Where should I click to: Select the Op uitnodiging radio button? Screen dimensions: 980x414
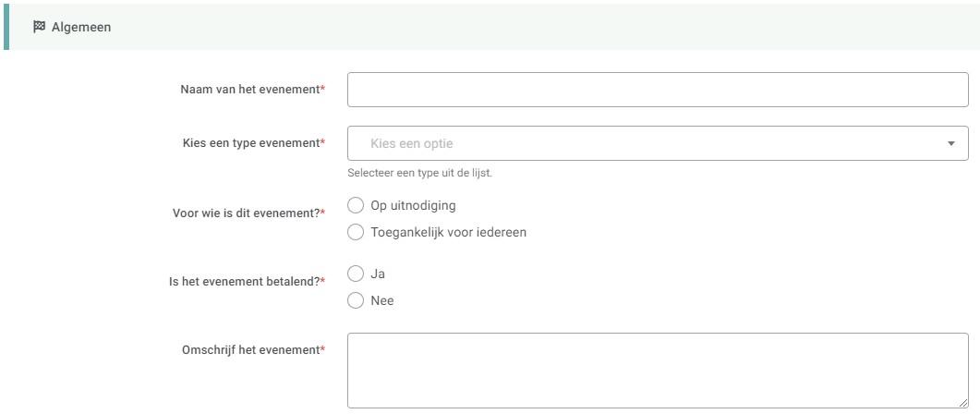tap(356, 205)
